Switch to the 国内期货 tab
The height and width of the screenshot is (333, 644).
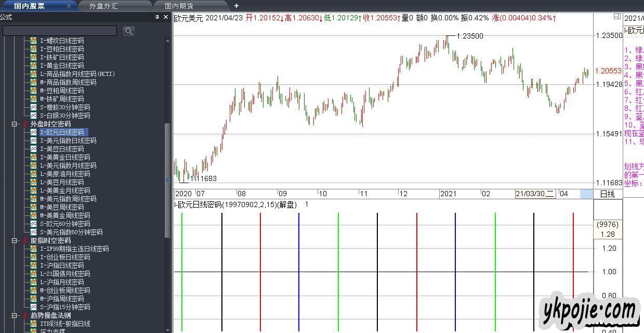178,6
